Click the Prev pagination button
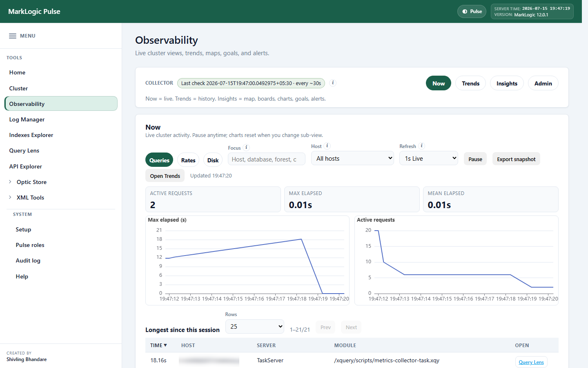 coord(325,327)
